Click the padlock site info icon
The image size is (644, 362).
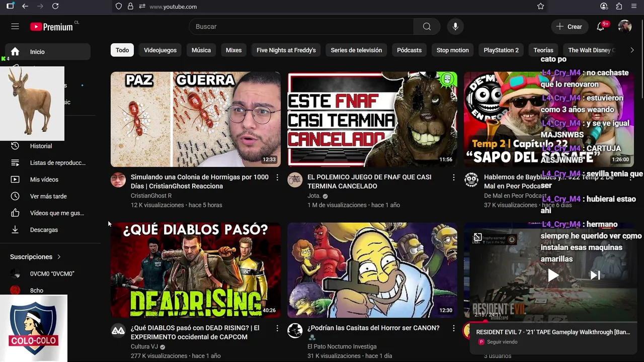130,6
